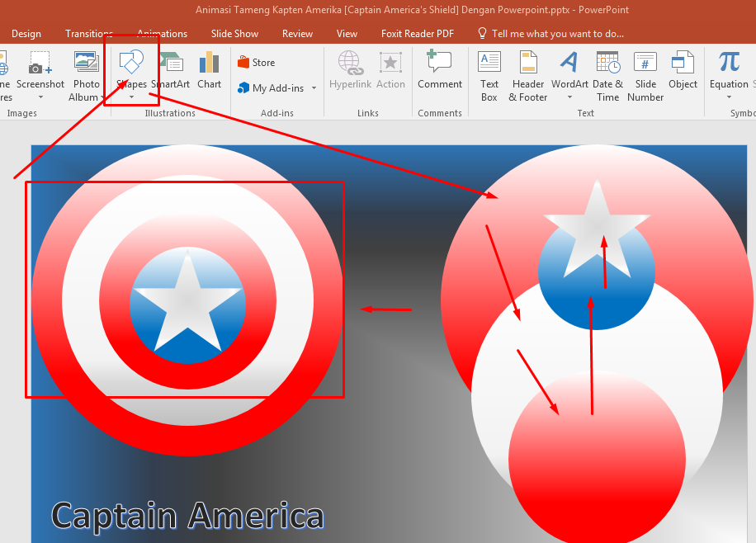Insert Date & Time
This screenshot has width=756, height=543.
[x=607, y=76]
